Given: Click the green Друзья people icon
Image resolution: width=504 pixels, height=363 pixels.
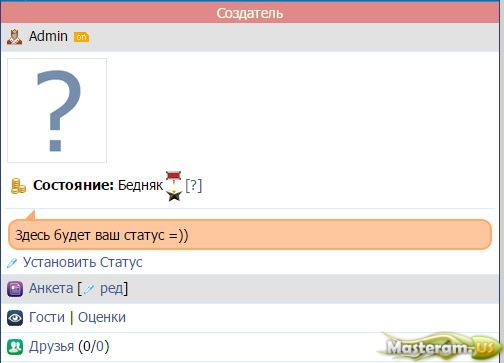Looking at the screenshot, I should 15,347.
